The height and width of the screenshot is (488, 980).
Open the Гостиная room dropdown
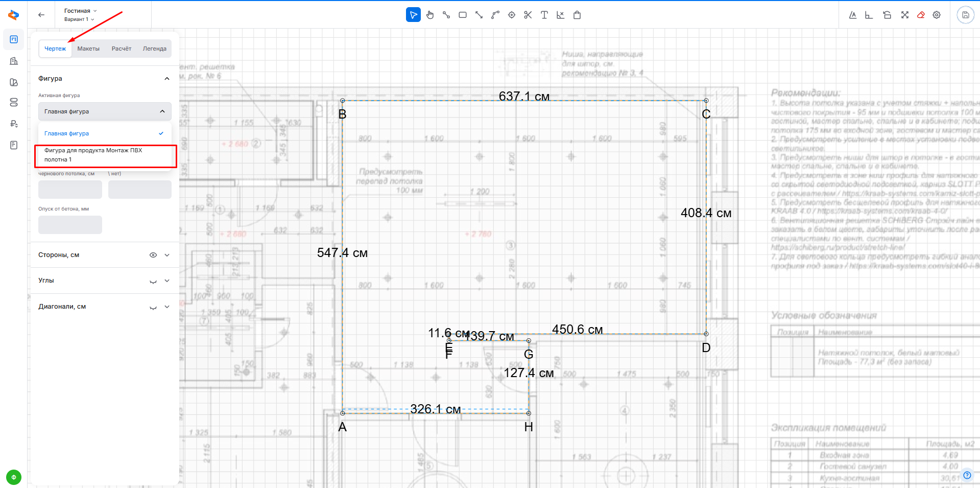click(x=80, y=11)
